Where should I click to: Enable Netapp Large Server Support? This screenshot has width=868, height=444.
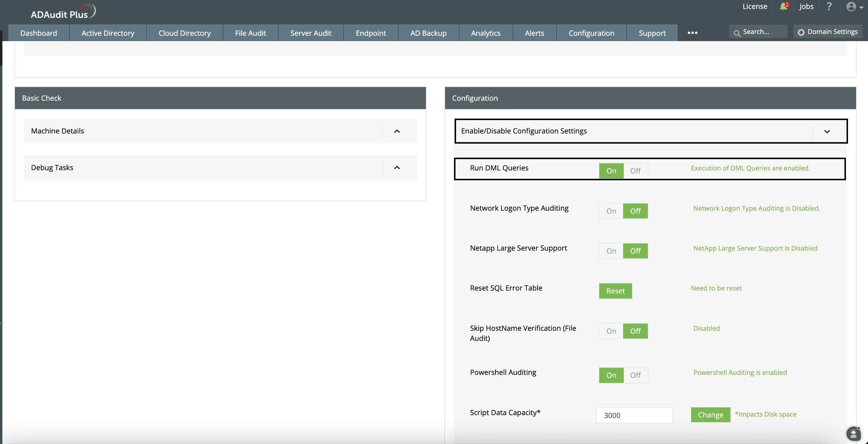point(611,251)
